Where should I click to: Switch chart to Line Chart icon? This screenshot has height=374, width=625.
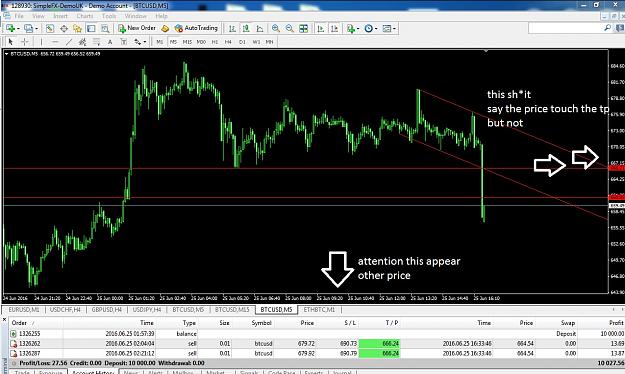coord(260,28)
